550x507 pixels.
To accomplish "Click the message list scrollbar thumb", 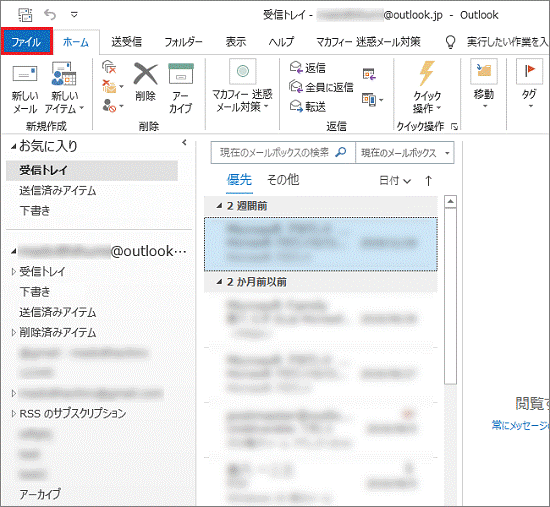I will point(450,296).
